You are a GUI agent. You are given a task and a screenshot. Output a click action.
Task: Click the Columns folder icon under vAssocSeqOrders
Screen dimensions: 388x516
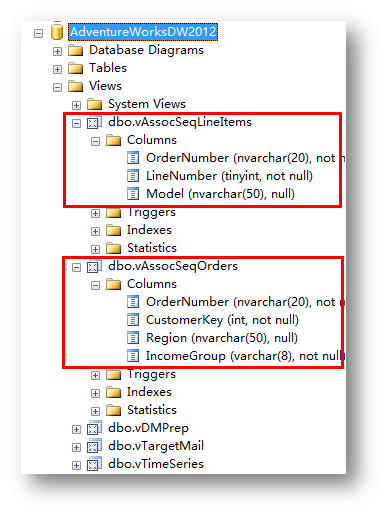(113, 284)
